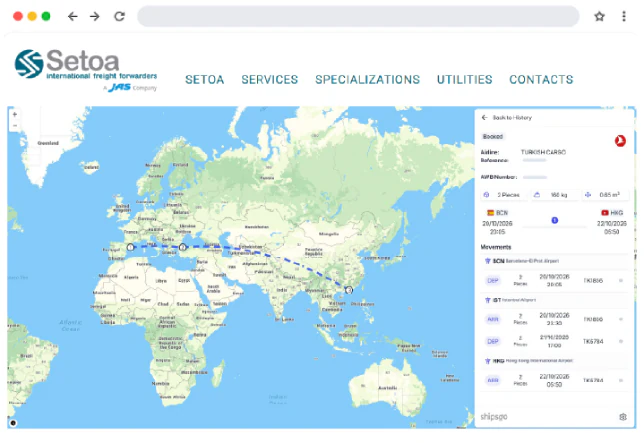The height and width of the screenshot is (443, 644).
Task: Bookmark this page with the star icon
Action: (600, 16)
